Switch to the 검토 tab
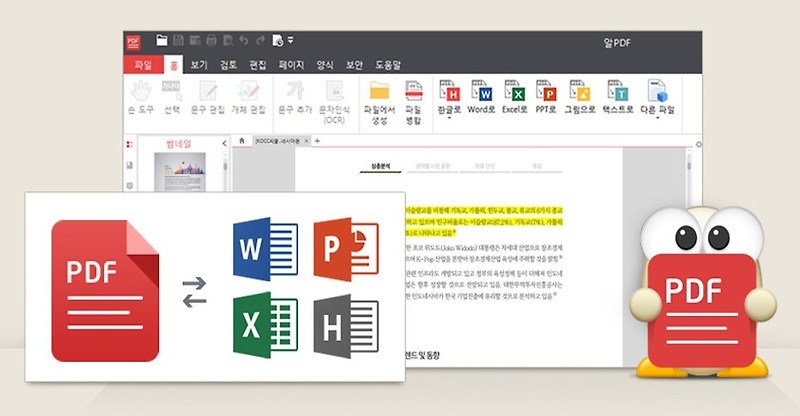This screenshot has width=800, height=416. (228, 65)
